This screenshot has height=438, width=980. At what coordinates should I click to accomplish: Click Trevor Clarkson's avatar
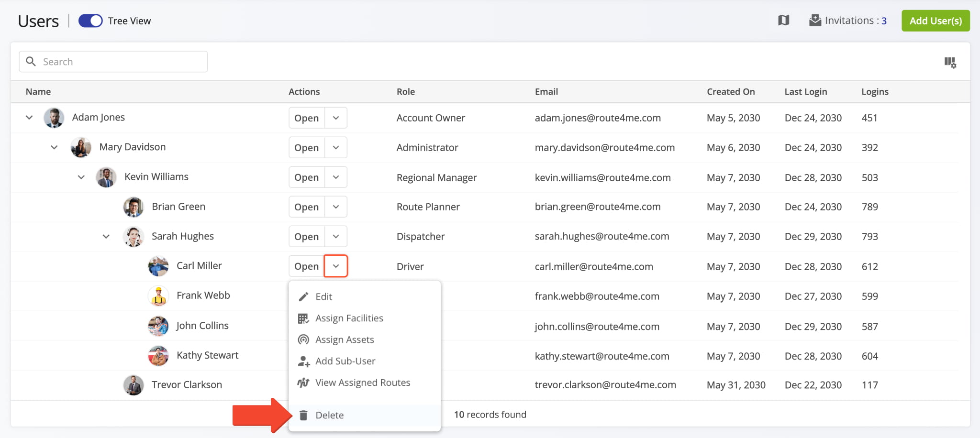point(134,385)
